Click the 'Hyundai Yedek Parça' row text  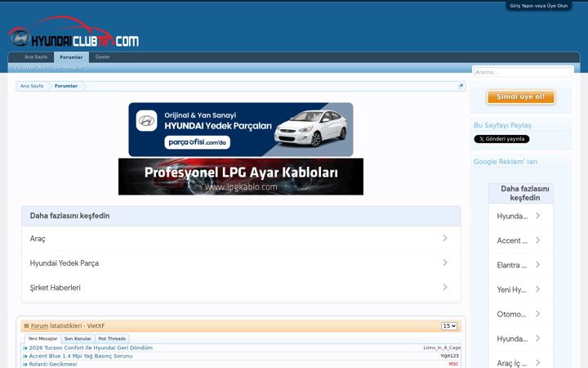[x=65, y=263]
